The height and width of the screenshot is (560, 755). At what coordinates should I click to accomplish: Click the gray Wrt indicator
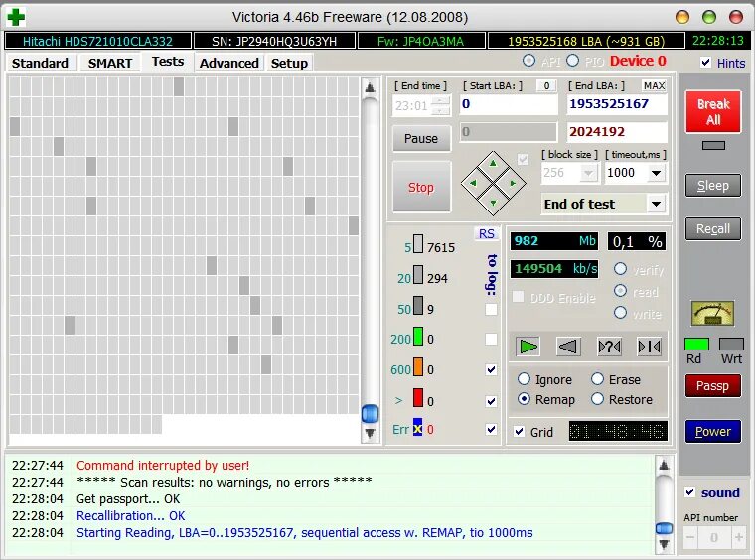click(x=731, y=344)
